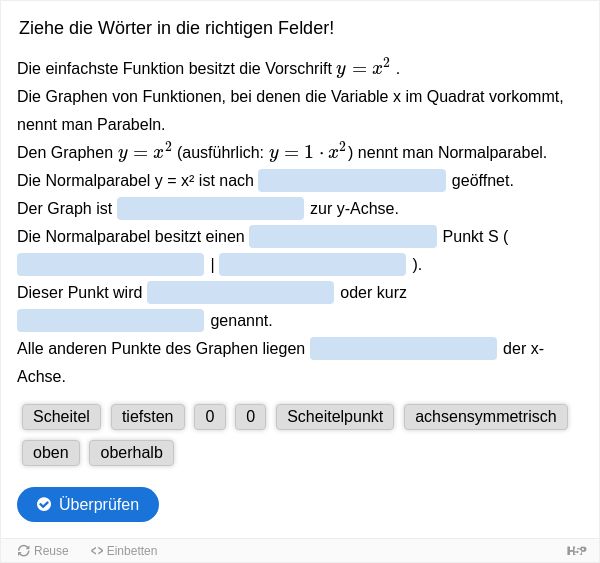This screenshot has width=600, height=563.
Task: Open the Einbetten embed link
Action: [x=124, y=551]
